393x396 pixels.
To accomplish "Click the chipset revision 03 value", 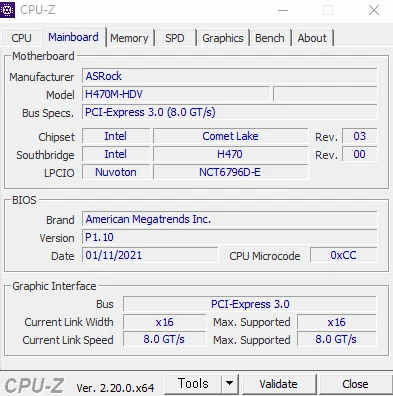I will (360, 136).
